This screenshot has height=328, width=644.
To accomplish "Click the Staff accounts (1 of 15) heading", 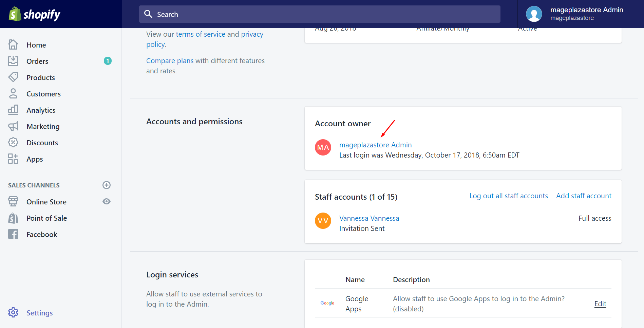I will [356, 197].
